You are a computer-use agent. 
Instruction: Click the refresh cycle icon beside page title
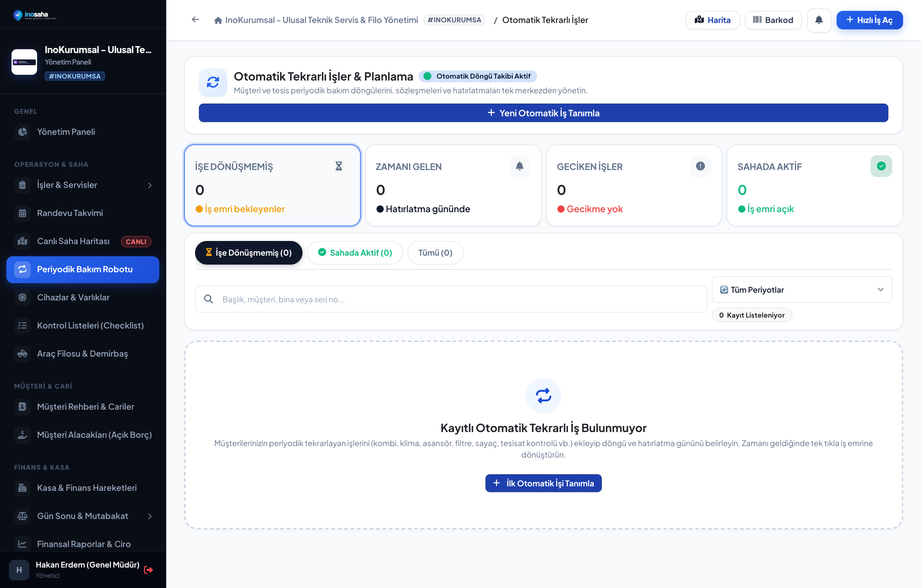[213, 82]
